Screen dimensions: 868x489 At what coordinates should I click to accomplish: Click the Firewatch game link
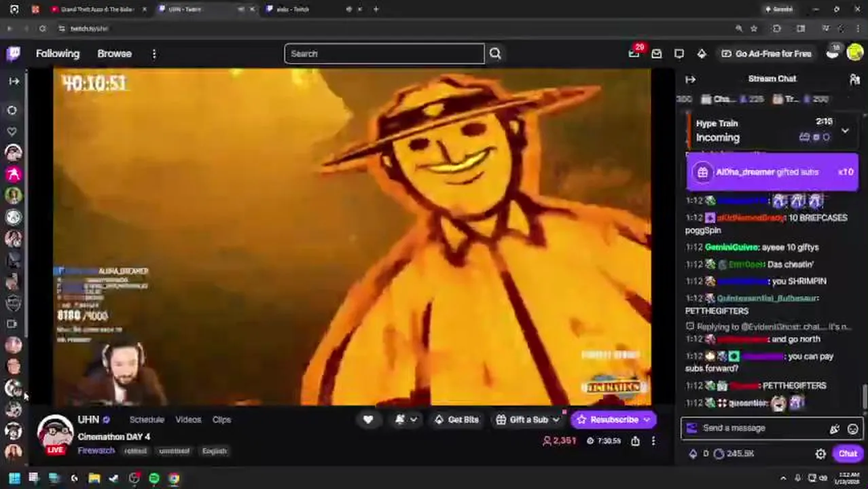pos(96,451)
